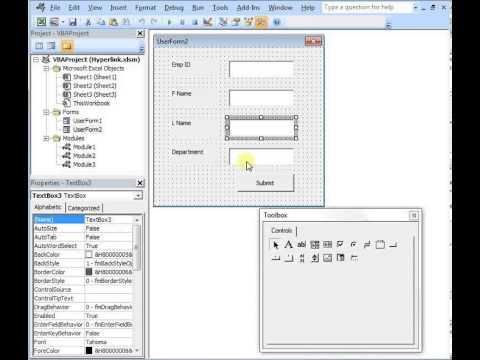Select the ToggleButton tool in Toolbox
This screenshot has width=480, height=360.
pyautogui.click(x=367, y=245)
